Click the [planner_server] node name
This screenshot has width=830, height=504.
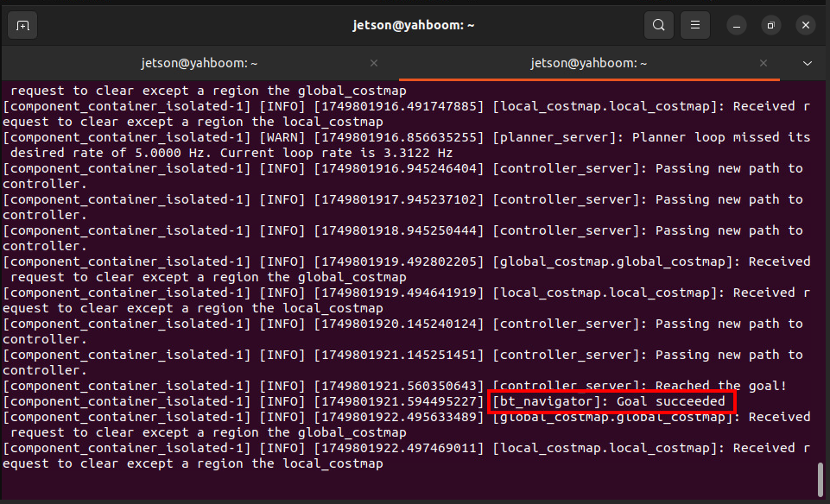tap(559, 137)
